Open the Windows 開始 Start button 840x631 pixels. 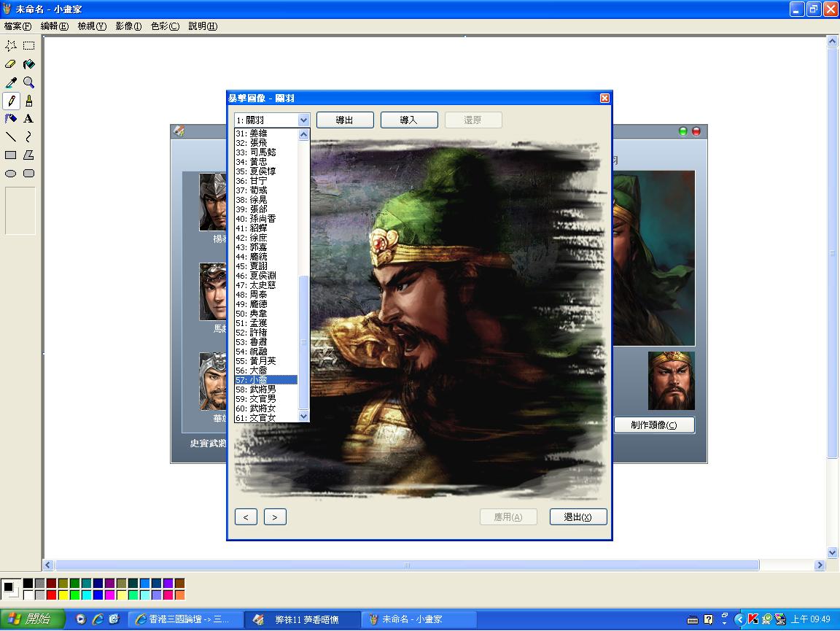click(x=33, y=619)
